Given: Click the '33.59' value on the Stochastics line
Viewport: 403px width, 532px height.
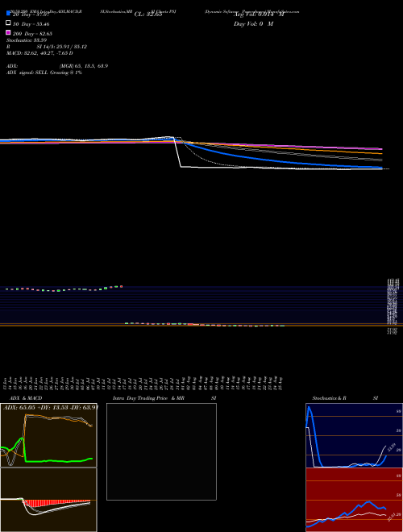Looking at the screenshot, I should (391, 447).
